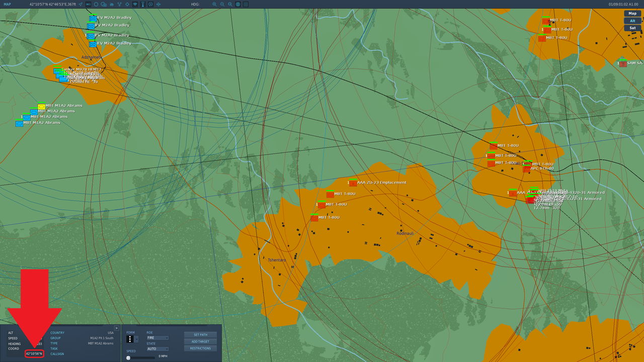
Task: Click the zoom in magnifier icon
Action: coord(214,4)
